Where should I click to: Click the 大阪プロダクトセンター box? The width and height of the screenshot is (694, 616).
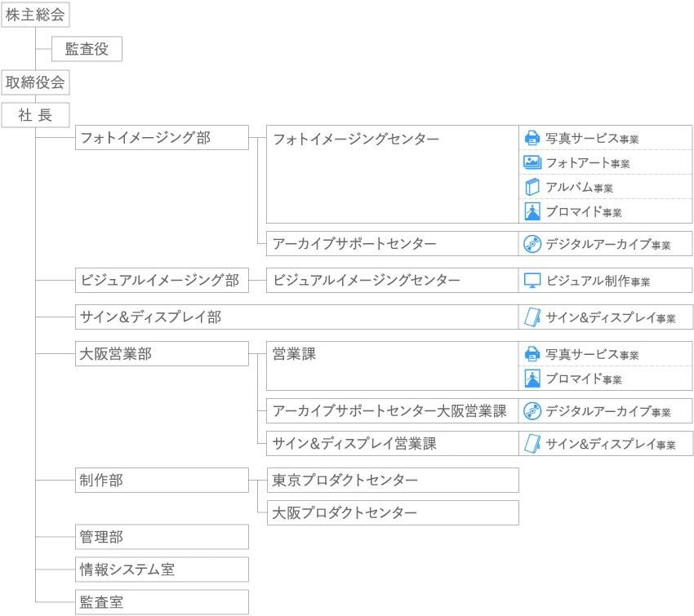393,513
